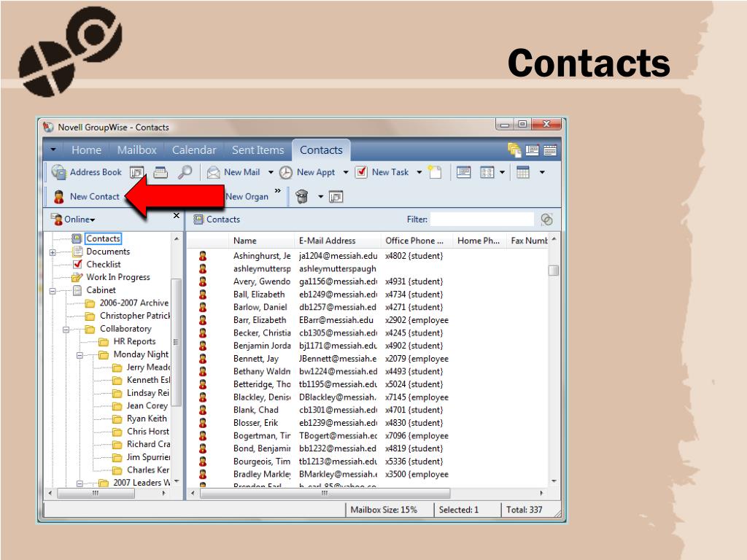Sort by the Home Ph... column header
The image size is (747, 560).
click(x=479, y=241)
